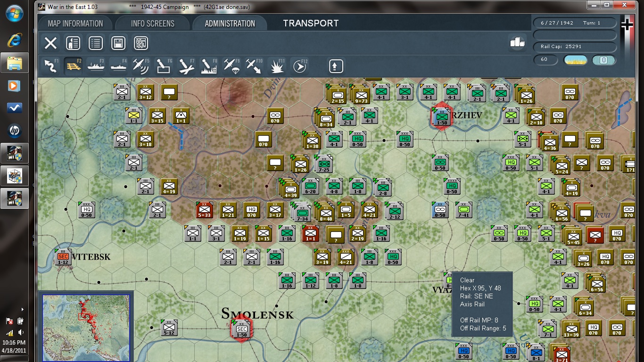Click the light blue 0 indicator
The image size is (644, 362).
pos(604,60)
